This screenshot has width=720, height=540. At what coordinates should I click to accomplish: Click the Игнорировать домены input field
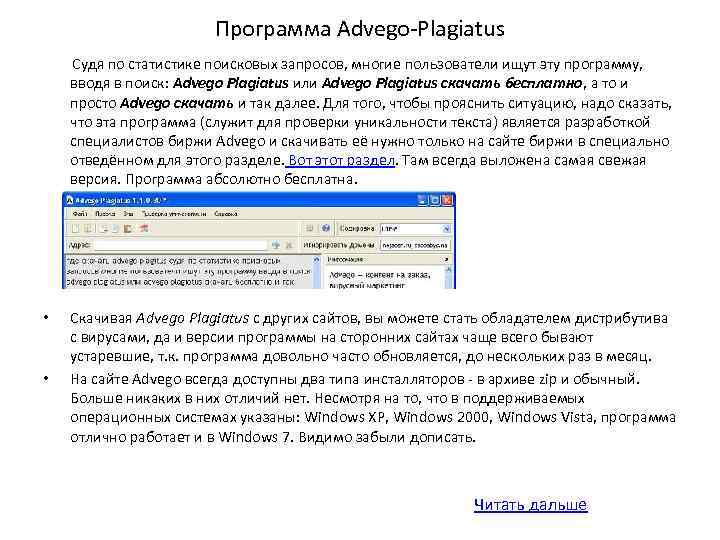[416, 245]
